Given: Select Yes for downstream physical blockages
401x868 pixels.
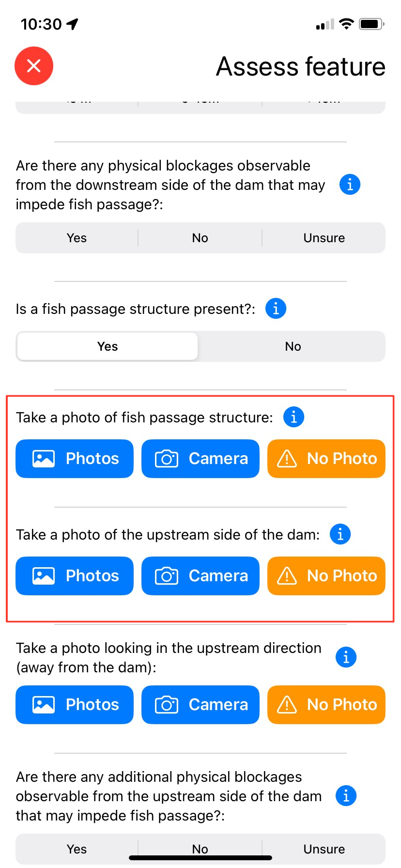Looking at the screenshot, I should coord(77,238).
